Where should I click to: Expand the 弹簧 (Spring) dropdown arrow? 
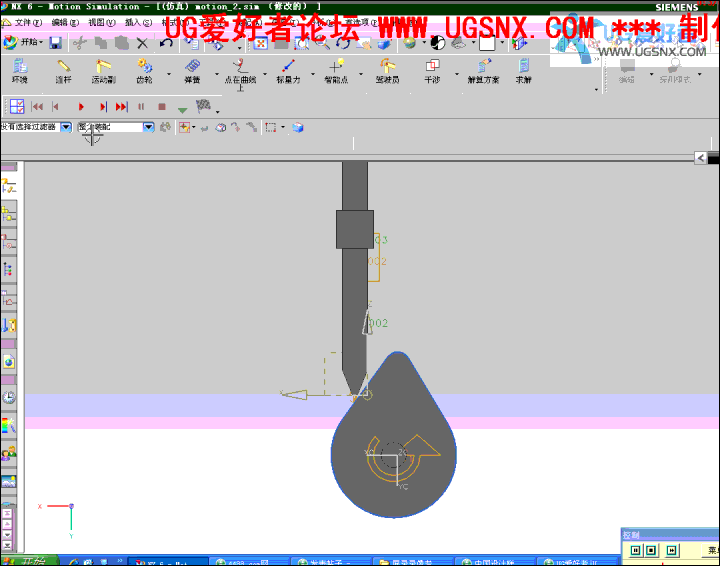(217, 73)
